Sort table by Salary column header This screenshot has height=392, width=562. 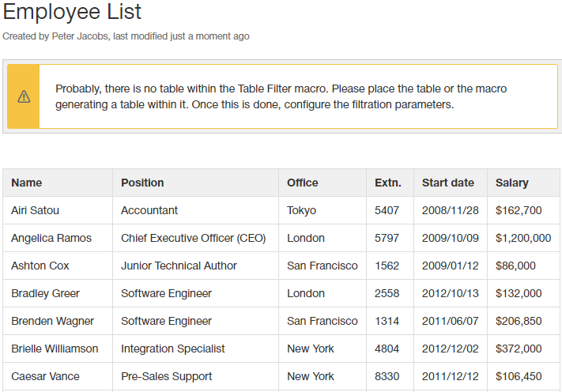[x=512, y=183]
